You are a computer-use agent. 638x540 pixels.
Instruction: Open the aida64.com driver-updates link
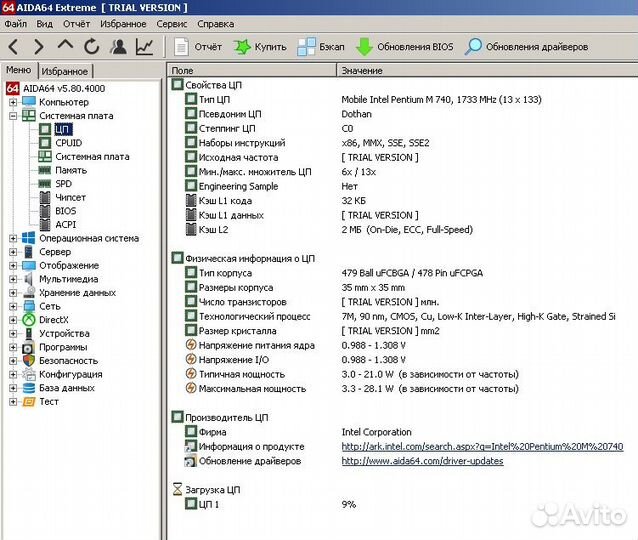click(422, 461)
